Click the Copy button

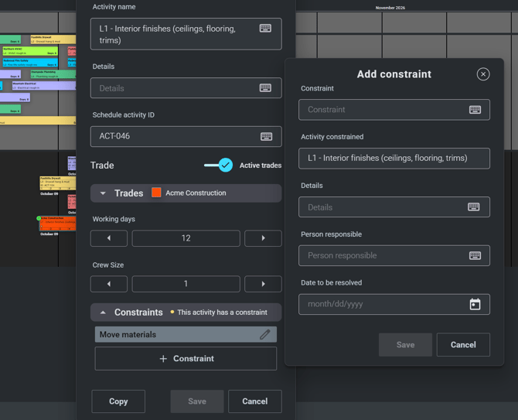point(118,401)
